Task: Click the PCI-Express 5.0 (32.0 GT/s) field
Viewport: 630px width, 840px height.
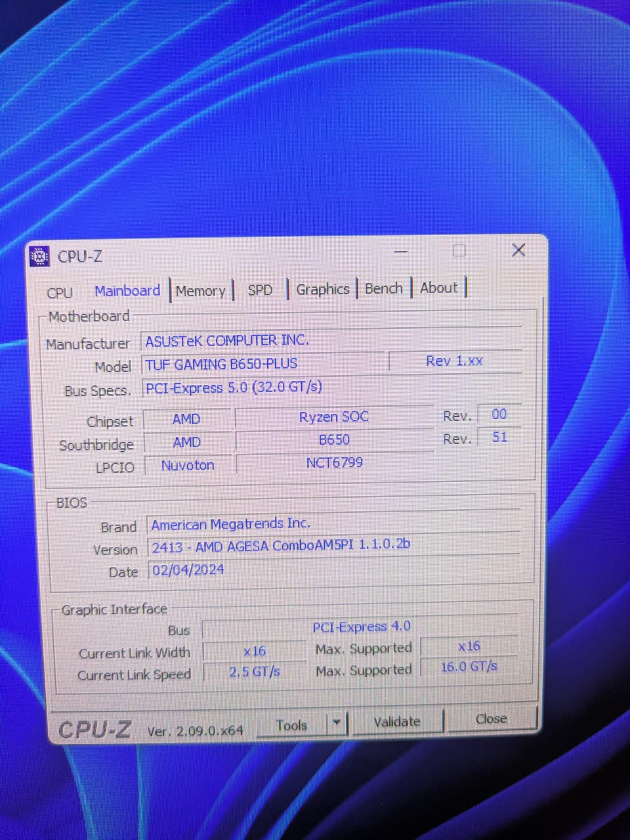Action: pos(331,387)
